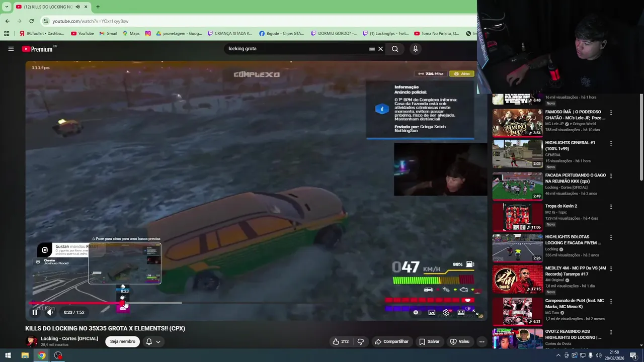Expand the tab search dropdown arrow
The image size is (644, 362).
click(7, 7)
